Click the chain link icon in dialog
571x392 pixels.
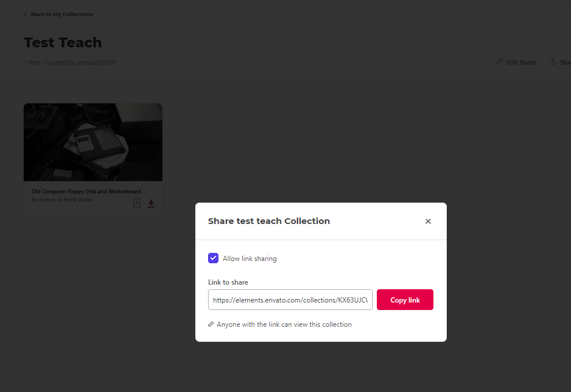tap(210, 324)
